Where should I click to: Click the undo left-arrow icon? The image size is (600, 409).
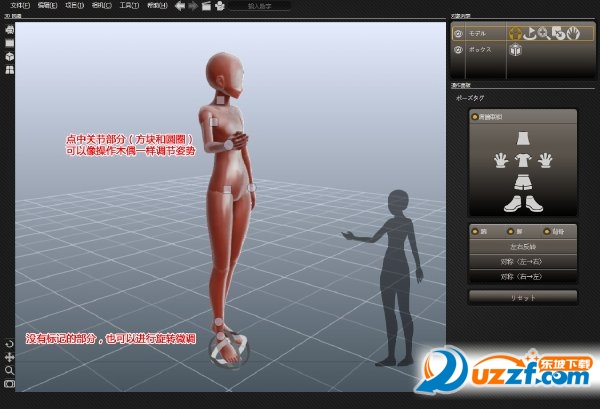(180, 6)
